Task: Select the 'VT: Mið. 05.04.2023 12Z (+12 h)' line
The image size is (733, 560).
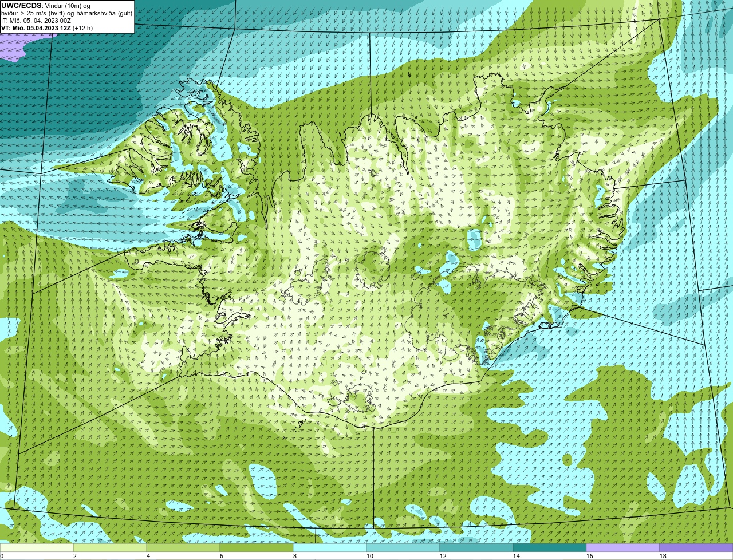Action: tap(47, 27)
